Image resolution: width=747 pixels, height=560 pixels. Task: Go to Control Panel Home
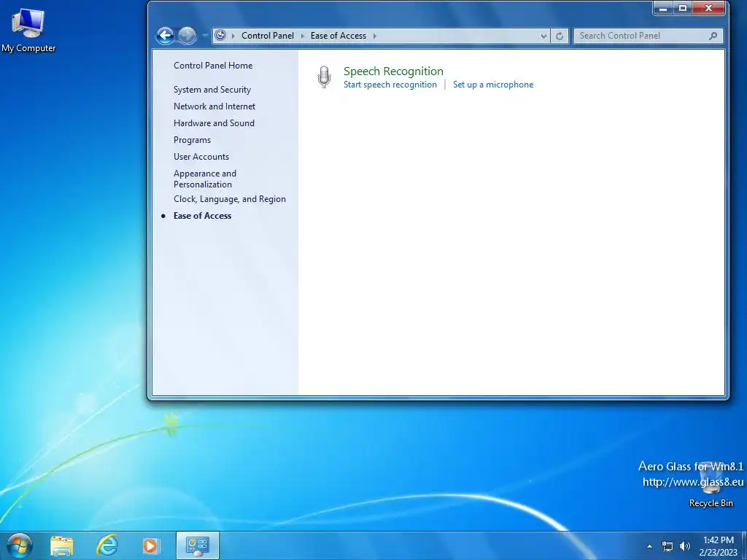[x=213, y=66]
